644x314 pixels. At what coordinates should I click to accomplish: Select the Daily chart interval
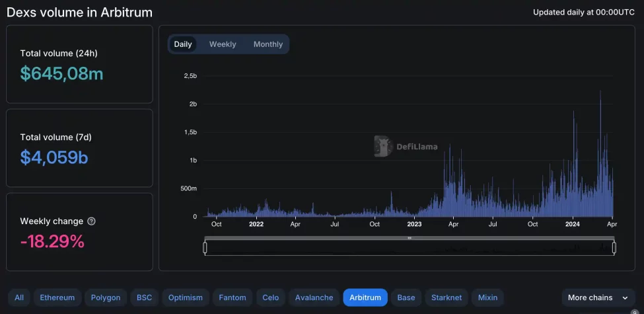coord(183,44)
